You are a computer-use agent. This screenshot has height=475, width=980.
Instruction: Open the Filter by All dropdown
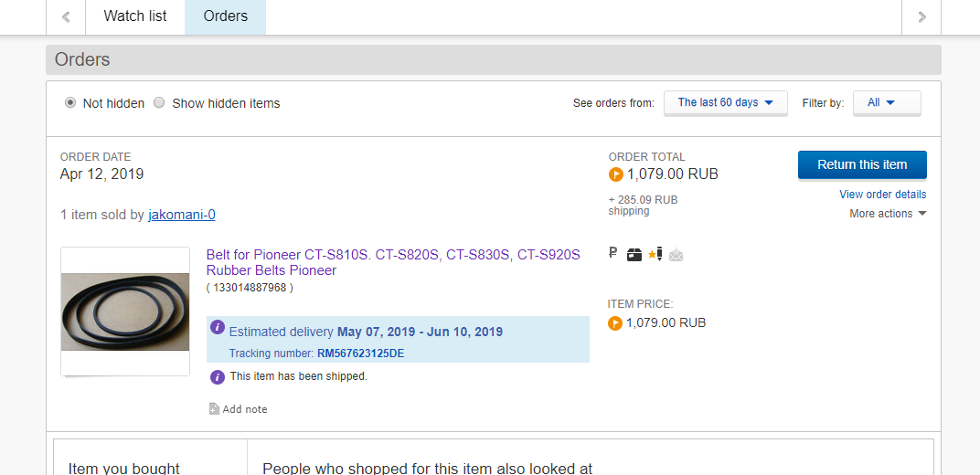click(x=886, y=103)
